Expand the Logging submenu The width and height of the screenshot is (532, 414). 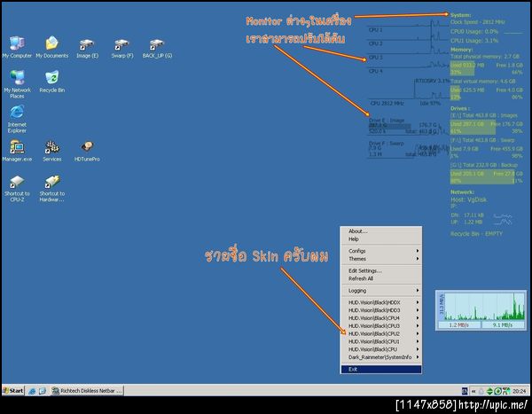[x=381, y=291]
